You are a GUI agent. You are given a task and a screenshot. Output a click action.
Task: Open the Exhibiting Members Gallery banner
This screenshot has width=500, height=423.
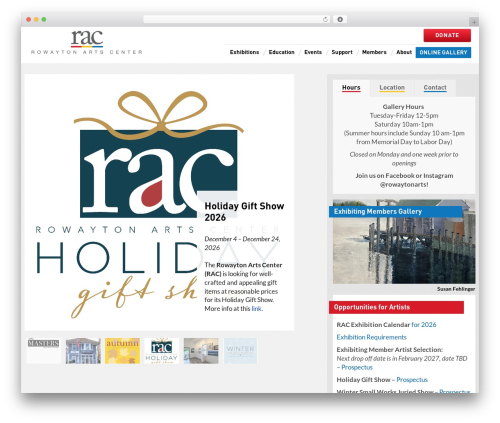[395, 212]
